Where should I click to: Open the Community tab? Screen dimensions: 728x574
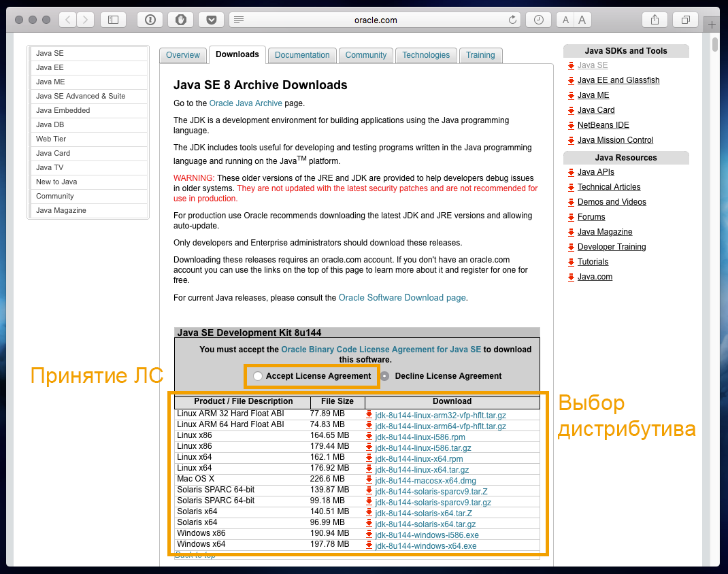pyautogui.click(x=366, y=55)
